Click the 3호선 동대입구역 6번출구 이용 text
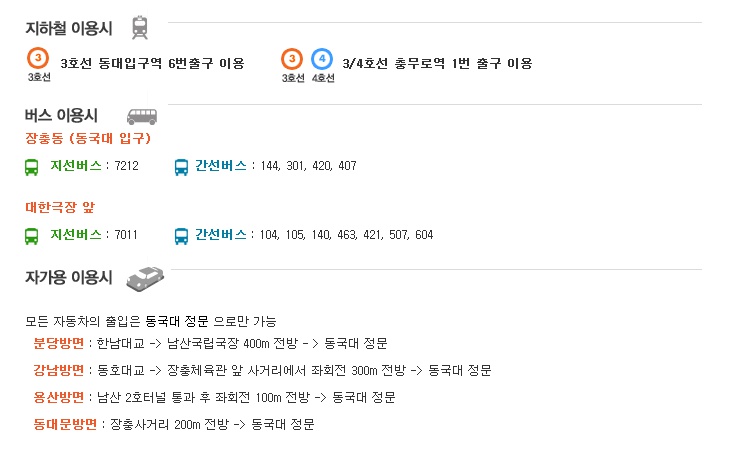 click(x=152, y=63)
